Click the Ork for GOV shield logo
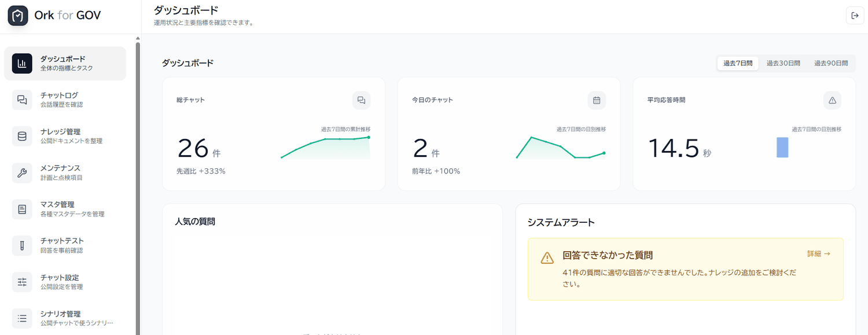 point(18,16)
